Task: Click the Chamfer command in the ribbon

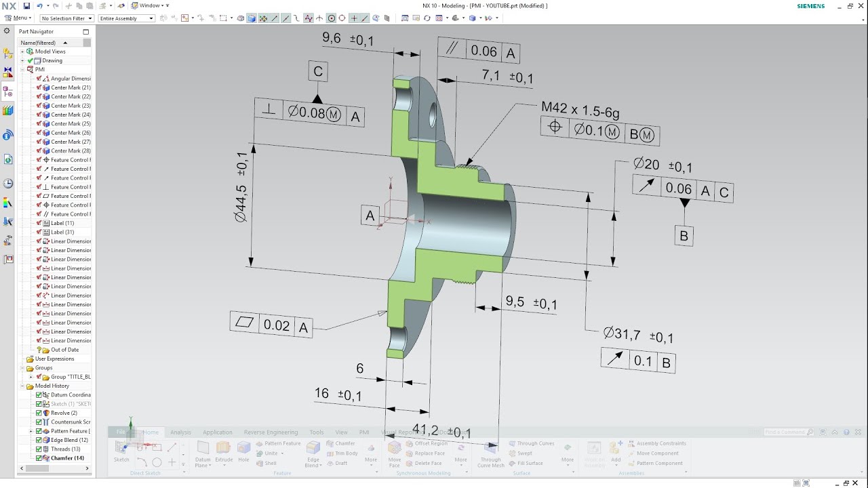Action: 340,443
